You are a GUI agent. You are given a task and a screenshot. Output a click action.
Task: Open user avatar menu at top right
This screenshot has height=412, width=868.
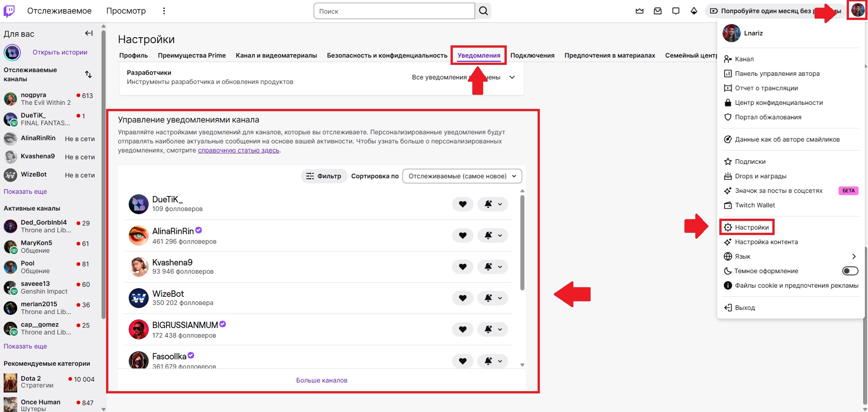pos(858,10)
